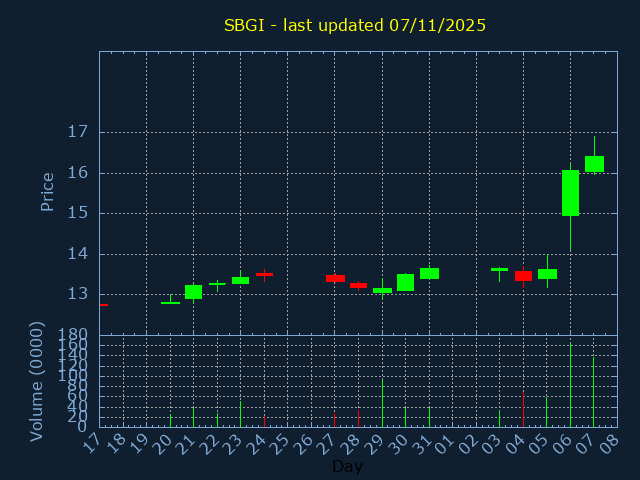Select the small red candlestick at day 17
Screen dimensions: 640x480
pyautogui.click(x=104, y=305)
